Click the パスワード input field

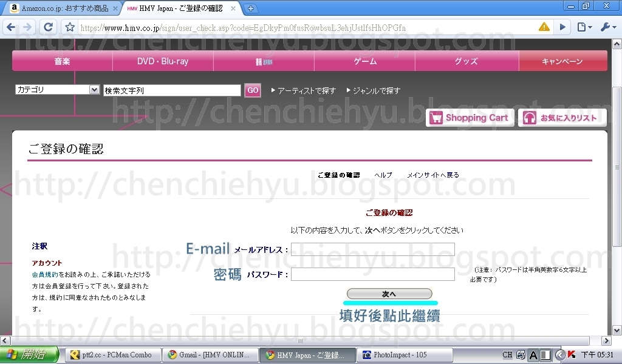[373, 274]
